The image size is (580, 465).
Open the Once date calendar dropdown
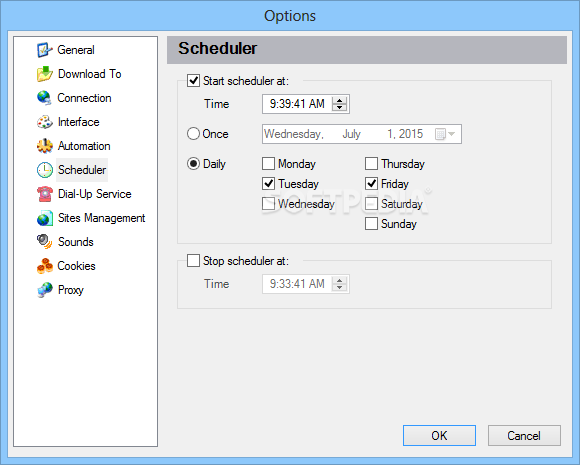[446, 134]
